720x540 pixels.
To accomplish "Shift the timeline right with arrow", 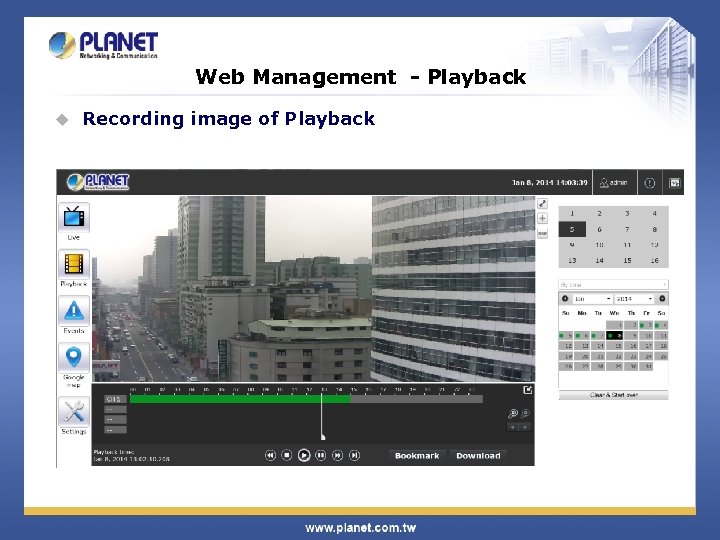I will coord(525,427).
